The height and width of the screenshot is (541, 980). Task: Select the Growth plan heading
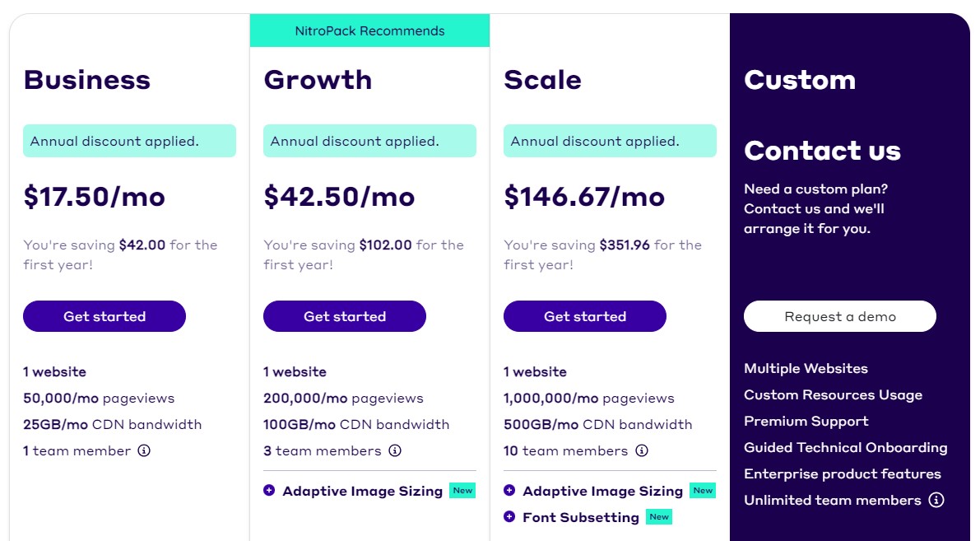pos(318,80)
